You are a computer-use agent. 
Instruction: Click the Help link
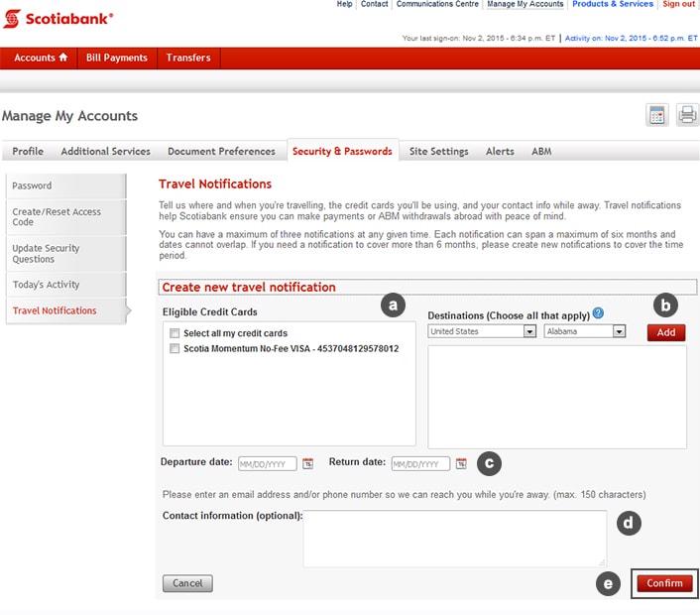[344, 4]
